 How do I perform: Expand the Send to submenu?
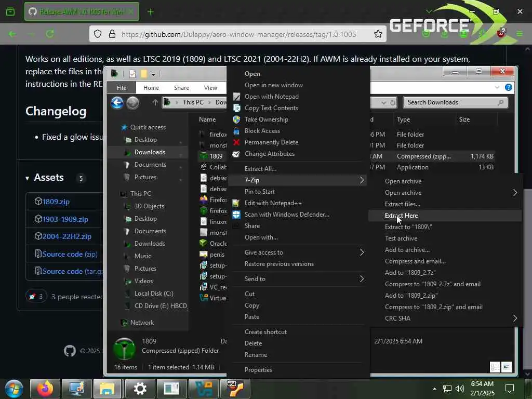click(362, 279)
